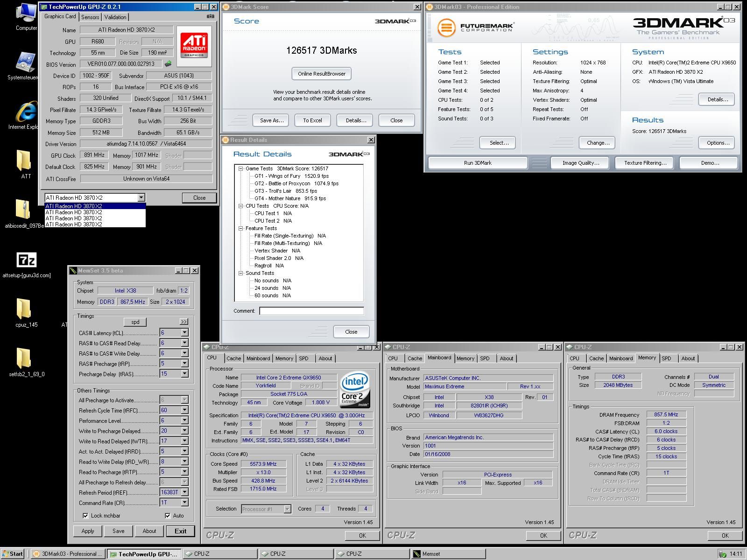Select second ATI Radeon HD 3870 X2 list entry
Image resolution: width=747 pixels, height=560 pixels.
click(95, 212)
